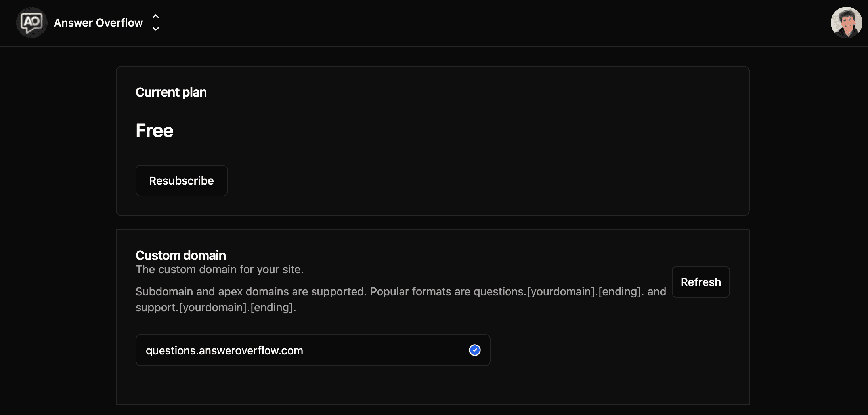The height and width of the screenshot is (415, 868).
Task: Open the user profile avatar menu
Action: tap(846, 23)
